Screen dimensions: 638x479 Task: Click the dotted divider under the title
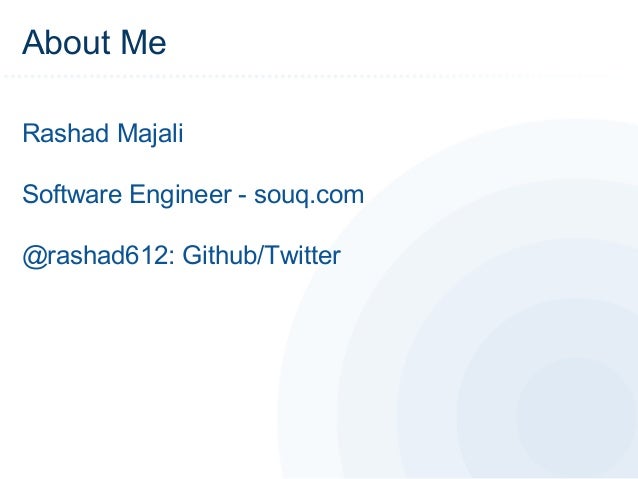click(309, 76)
